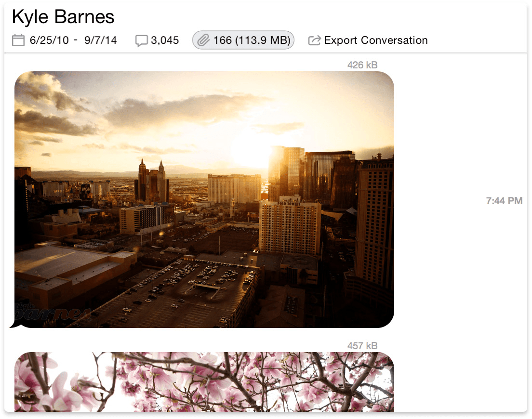
Task: Click the paperclip icon in the attachments pill
Action: click(x=203, y=40)
